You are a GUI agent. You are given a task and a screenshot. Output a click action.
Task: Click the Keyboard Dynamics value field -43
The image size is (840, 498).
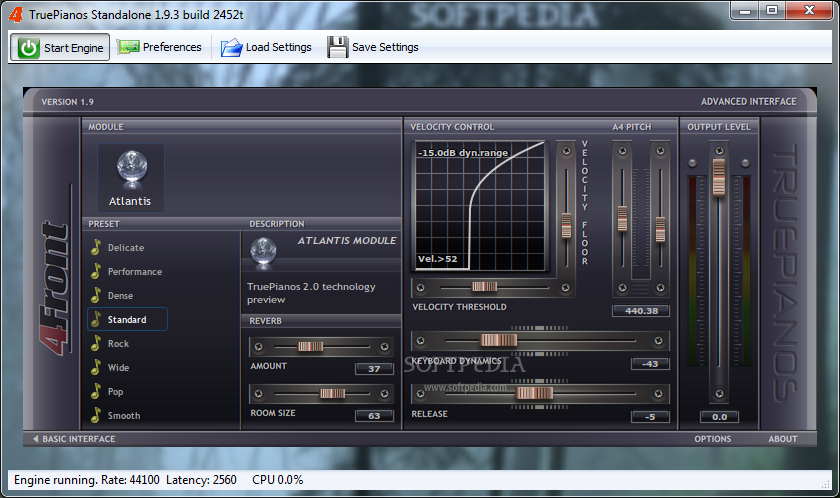coord(650,364)
